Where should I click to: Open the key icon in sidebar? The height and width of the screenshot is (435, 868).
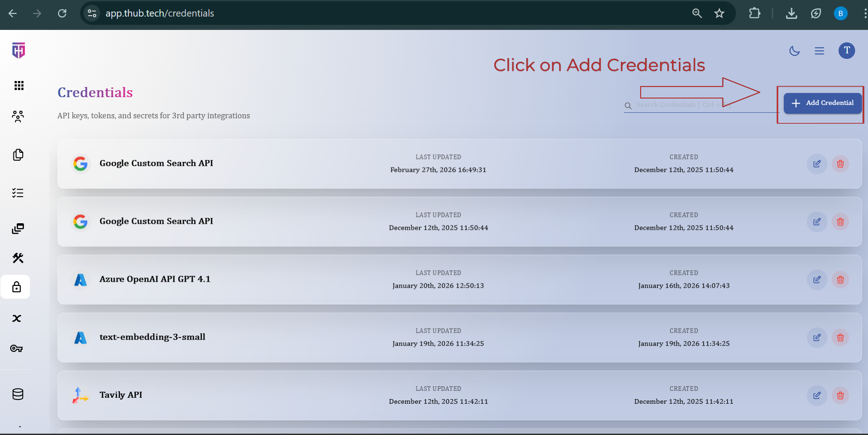pyautogui.click(x=17, y=348)
